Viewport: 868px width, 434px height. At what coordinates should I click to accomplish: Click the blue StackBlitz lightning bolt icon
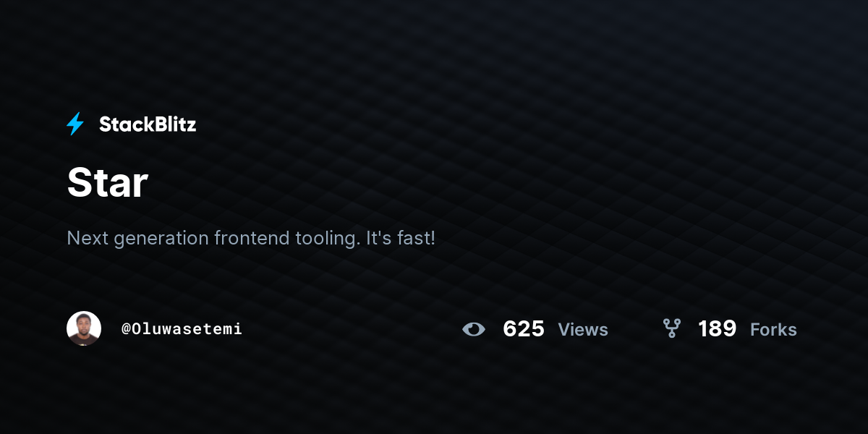pyautogui.click(x=75, y=124)
